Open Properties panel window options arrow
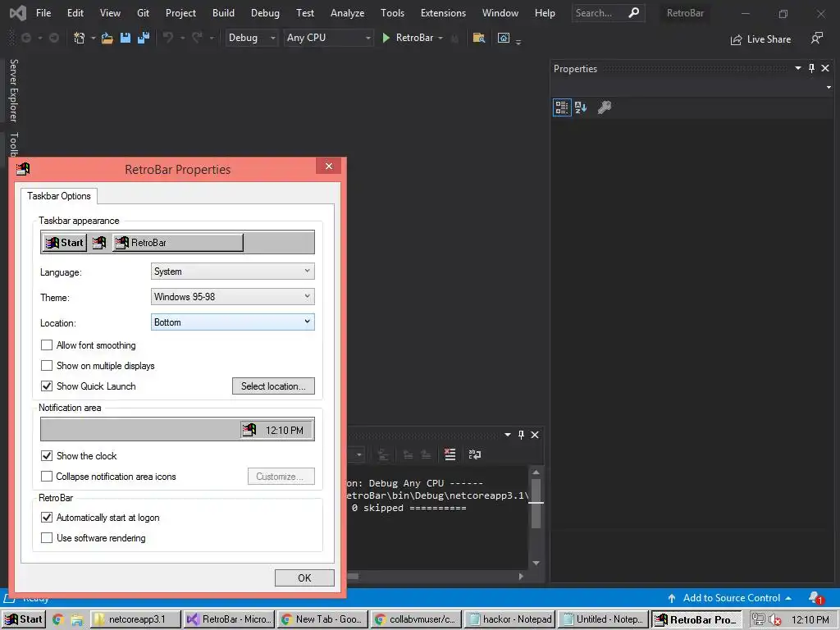Viewport: 840px width, 630px height. (797, 68)
